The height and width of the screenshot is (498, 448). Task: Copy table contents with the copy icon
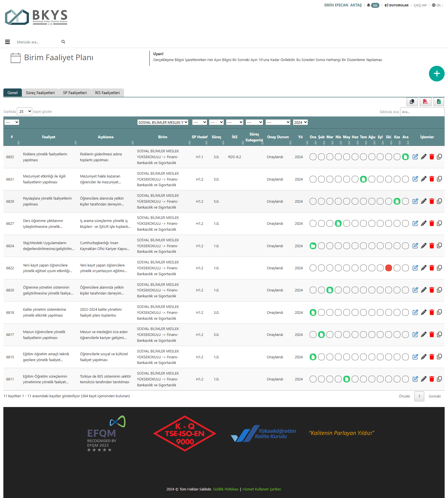(412, 102)
